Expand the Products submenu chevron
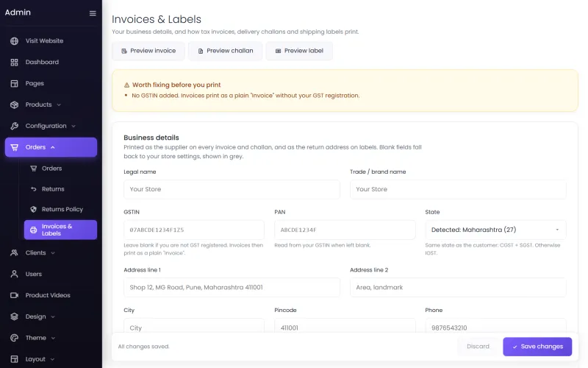588x368 pixels. click(59, 105)
